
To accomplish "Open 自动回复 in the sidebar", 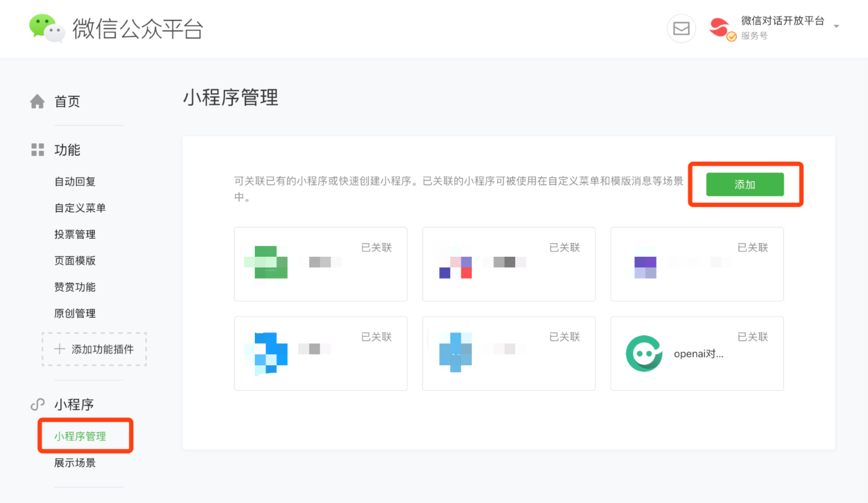I will pyautogui.click(x=75, y=182).
